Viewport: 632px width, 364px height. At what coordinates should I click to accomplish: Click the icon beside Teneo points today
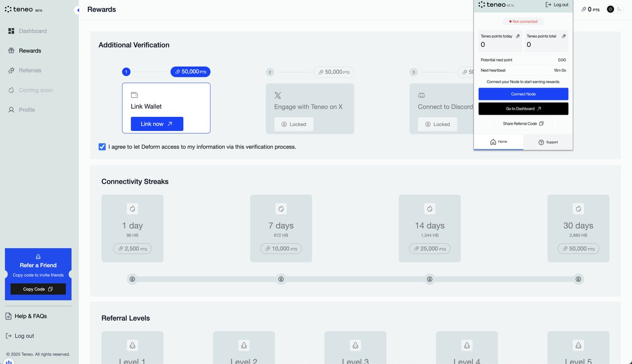[x=518, y=36]
